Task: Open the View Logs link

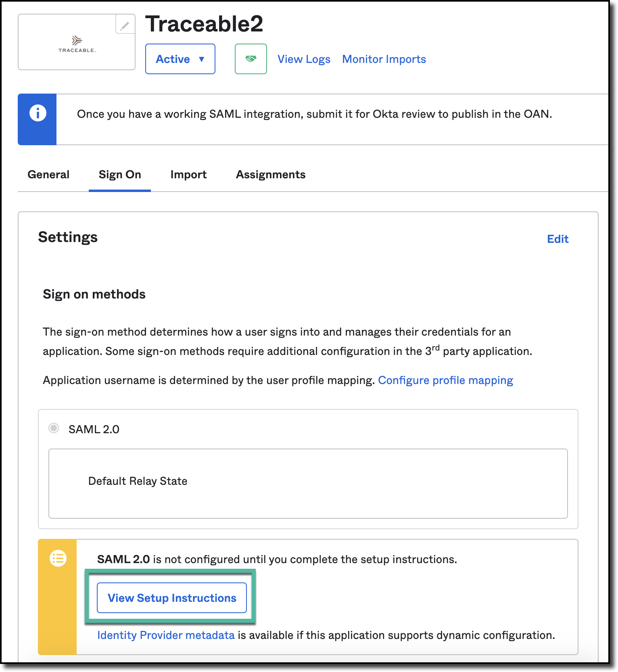Action: click(x=304, y=59)
